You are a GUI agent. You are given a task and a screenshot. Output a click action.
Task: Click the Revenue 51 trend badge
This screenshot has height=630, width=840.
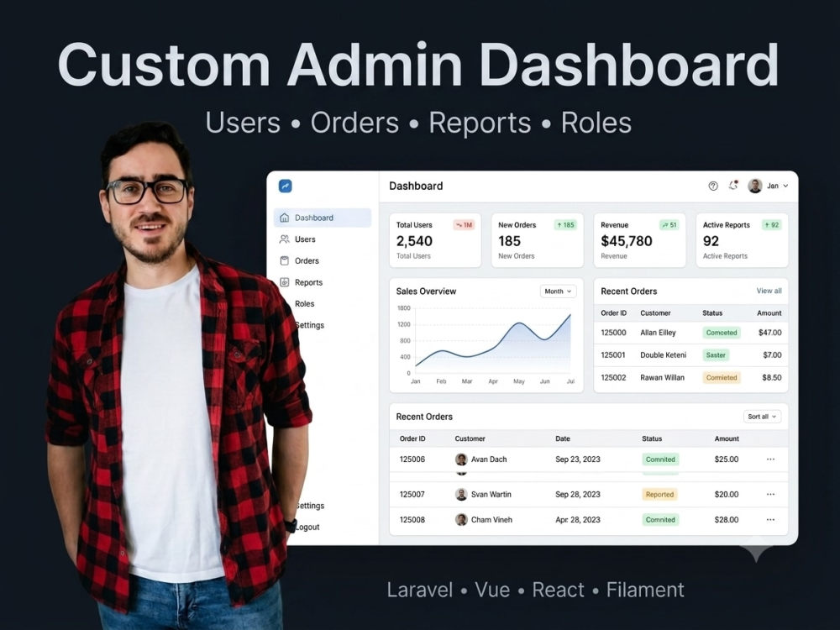669,225
